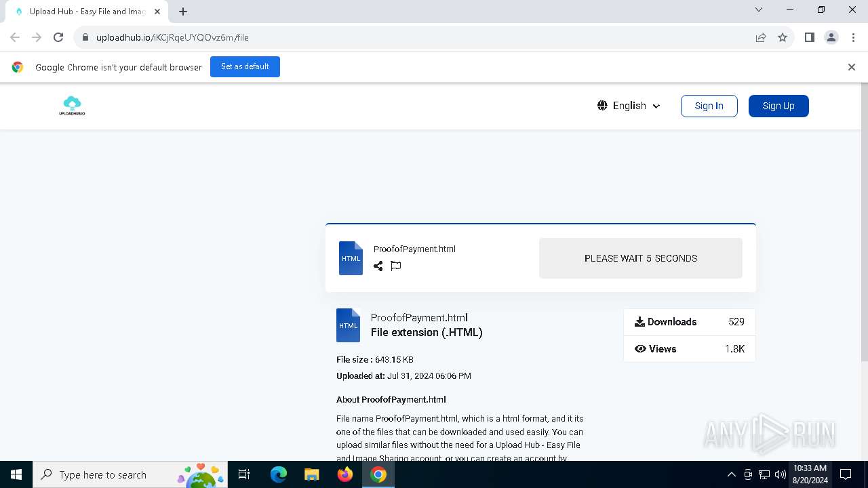The height and width of the screenshot is (488, 868).
Task: Dismiss the default browser notification bar
Action: click(x=852, y=67)
